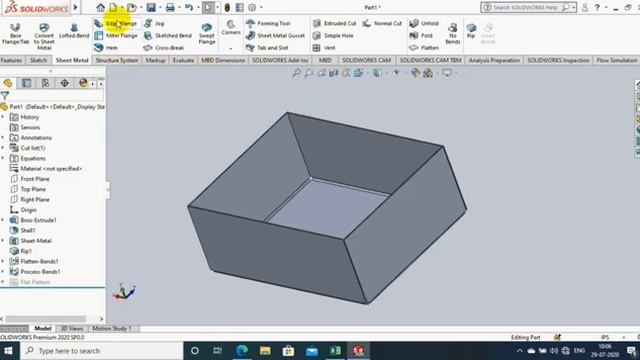
Task: Open the Evaluate tab
Action: (183, 60)
